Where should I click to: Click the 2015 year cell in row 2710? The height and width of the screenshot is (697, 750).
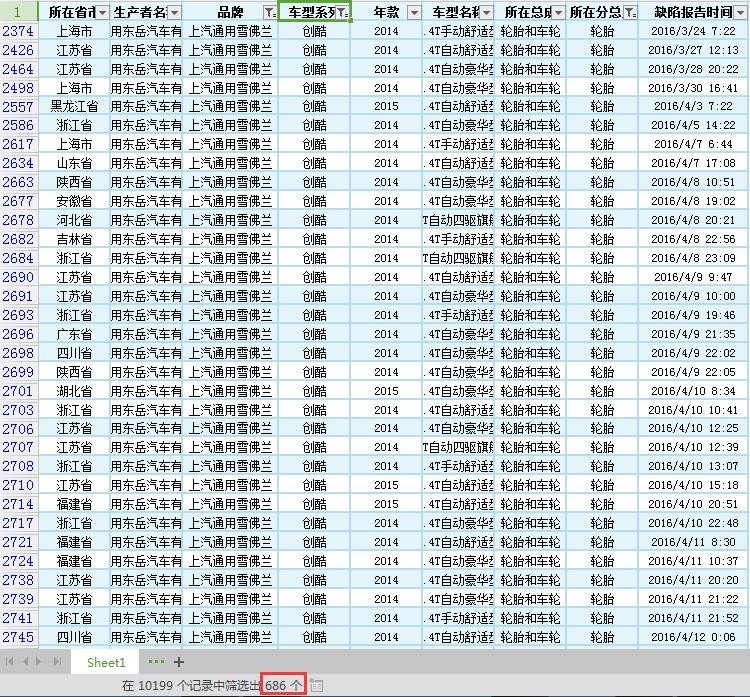pyautogui.click(x=386, y=485)
